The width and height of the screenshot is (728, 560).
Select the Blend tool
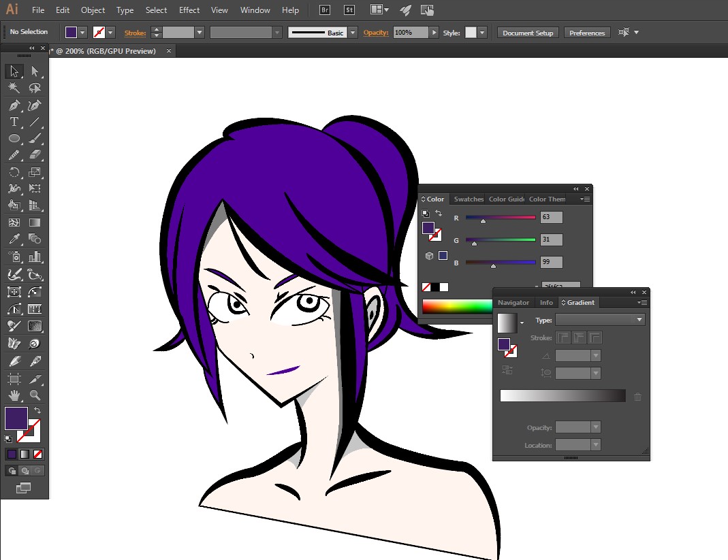click(35, 239)
